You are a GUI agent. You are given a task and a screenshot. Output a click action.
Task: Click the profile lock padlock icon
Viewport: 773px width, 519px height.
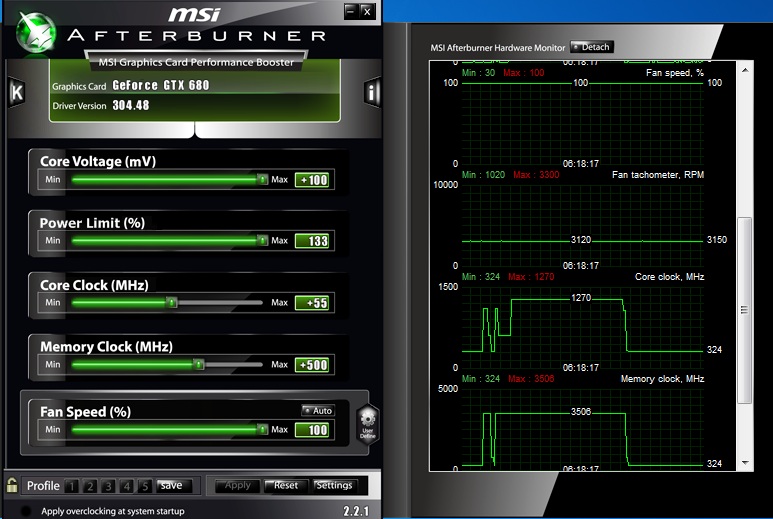coord(12,485)
